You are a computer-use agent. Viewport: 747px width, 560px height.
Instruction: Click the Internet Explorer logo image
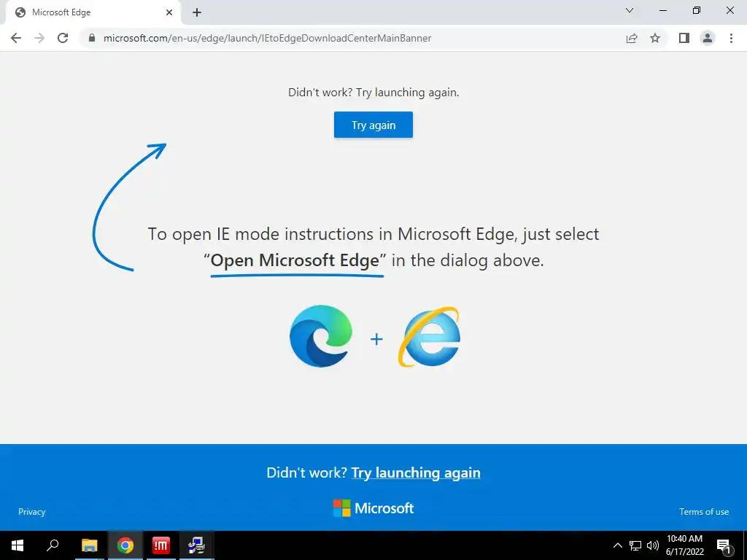pos(429,337)
